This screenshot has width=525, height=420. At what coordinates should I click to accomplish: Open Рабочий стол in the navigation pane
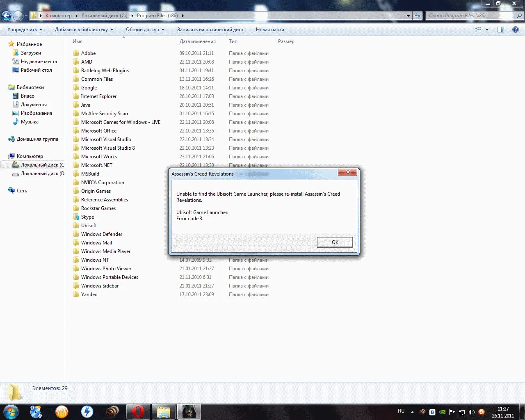(37, 70)
